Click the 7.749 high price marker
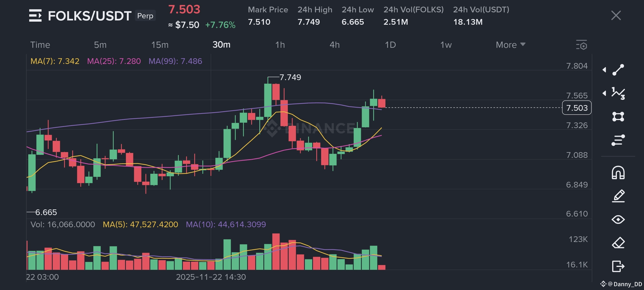Image resolution: width=644 pixels, height=290 pixels. pyautogui.click(x=290, y=77)
